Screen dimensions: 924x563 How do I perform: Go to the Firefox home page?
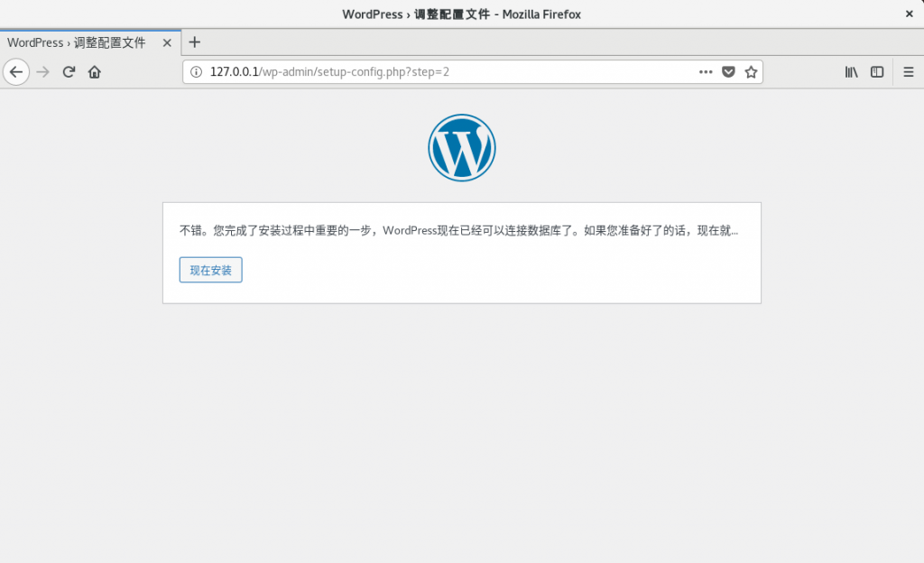(94, 72)
